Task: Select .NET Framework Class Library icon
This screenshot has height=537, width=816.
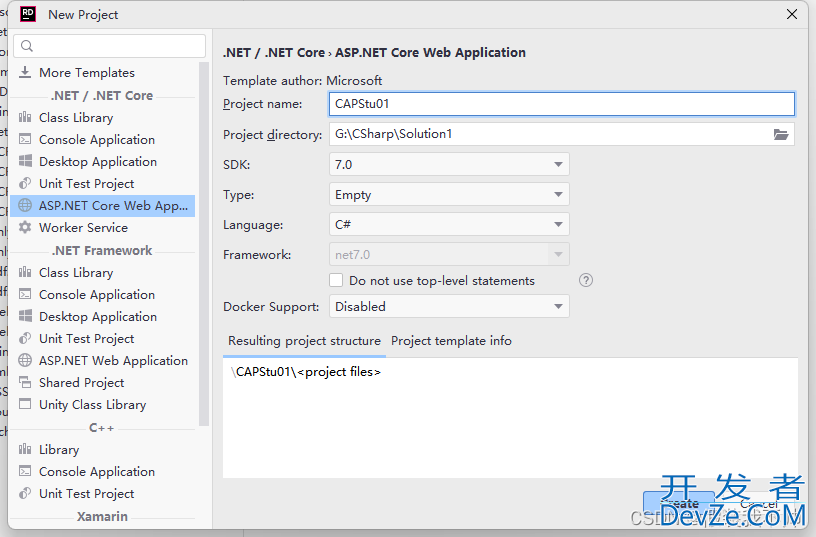Action: point(25,272)
